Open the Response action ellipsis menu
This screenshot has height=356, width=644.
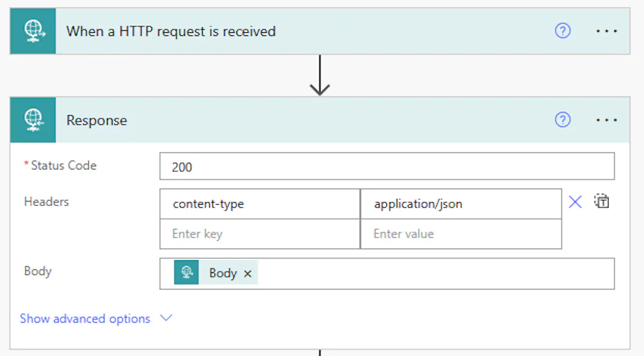pos(607,120)
